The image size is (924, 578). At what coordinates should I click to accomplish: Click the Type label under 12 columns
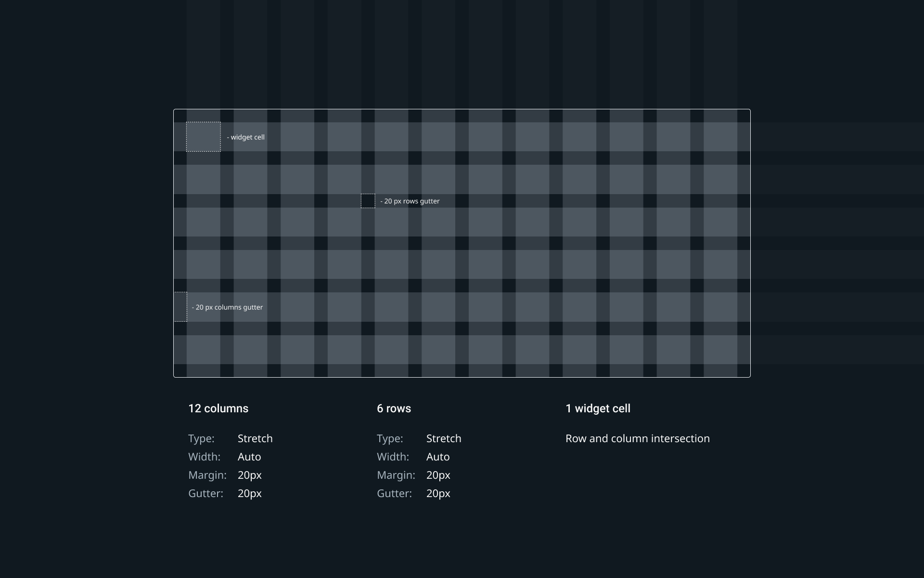(201, 438)
